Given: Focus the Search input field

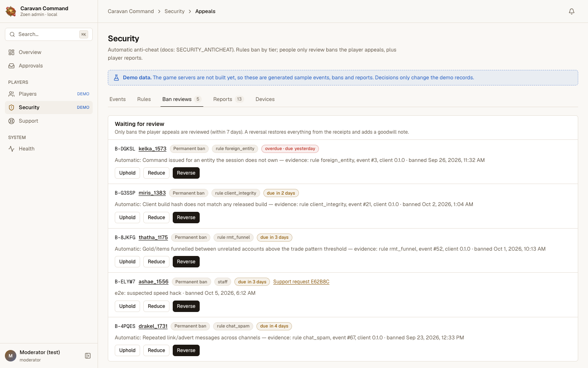Looking at the screenshot, I should click(x=49, y=34).
